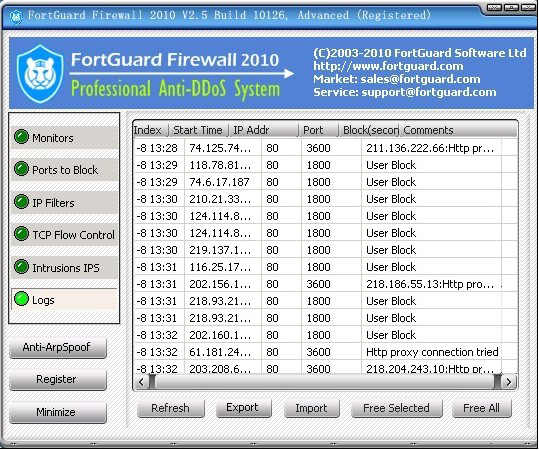The height and width of the screenshot is (450, 539).
Task: Select the Logs section
Action: click(x=64, y=300)
